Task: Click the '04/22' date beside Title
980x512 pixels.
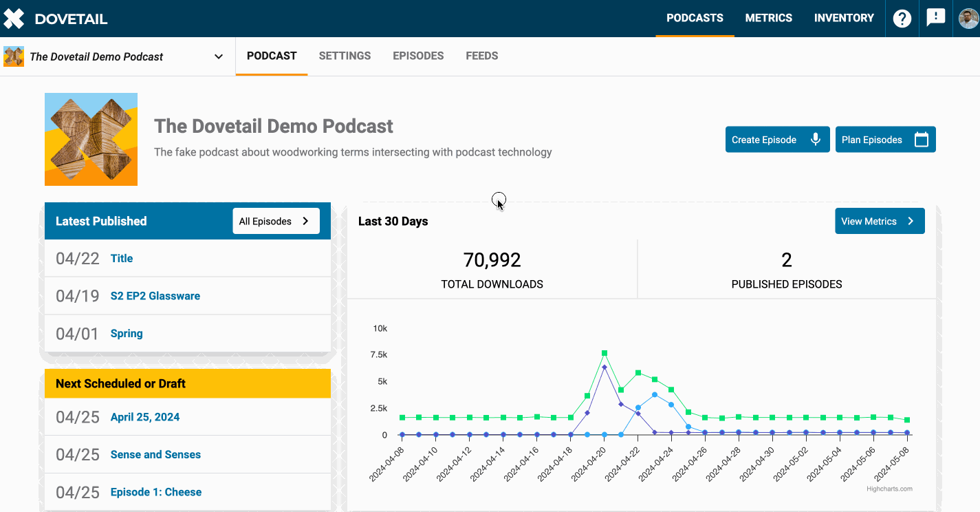Action: click(x=78, y=259)
